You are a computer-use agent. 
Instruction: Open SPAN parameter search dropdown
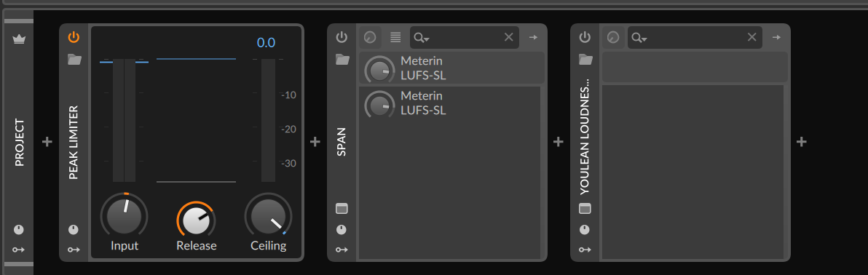pyautogui.click(x=422, y=38)
